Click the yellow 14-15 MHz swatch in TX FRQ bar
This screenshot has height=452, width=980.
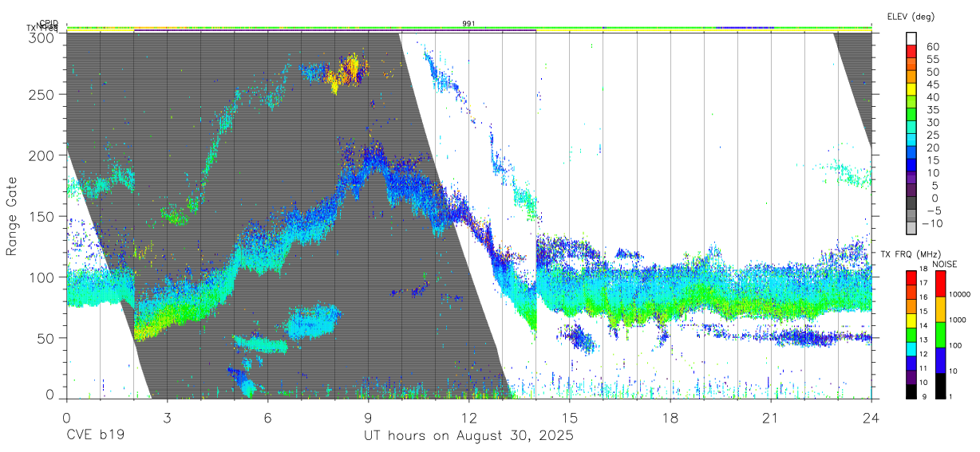tap(911, 319)
